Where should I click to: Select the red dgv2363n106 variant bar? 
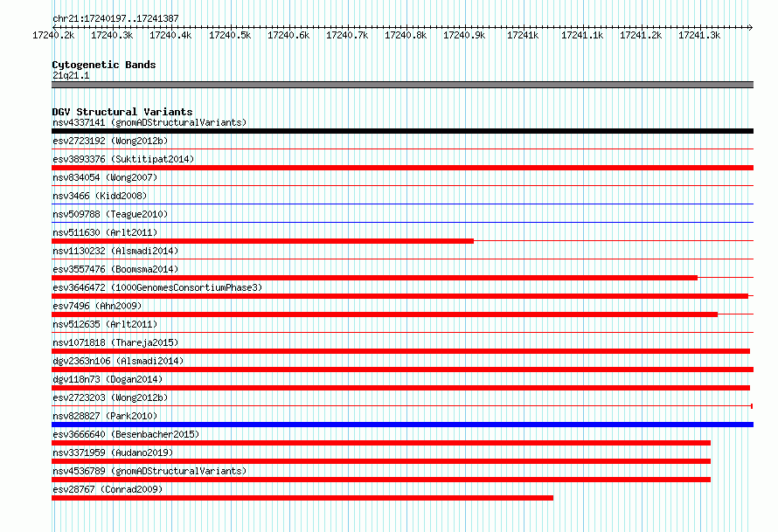402,370
